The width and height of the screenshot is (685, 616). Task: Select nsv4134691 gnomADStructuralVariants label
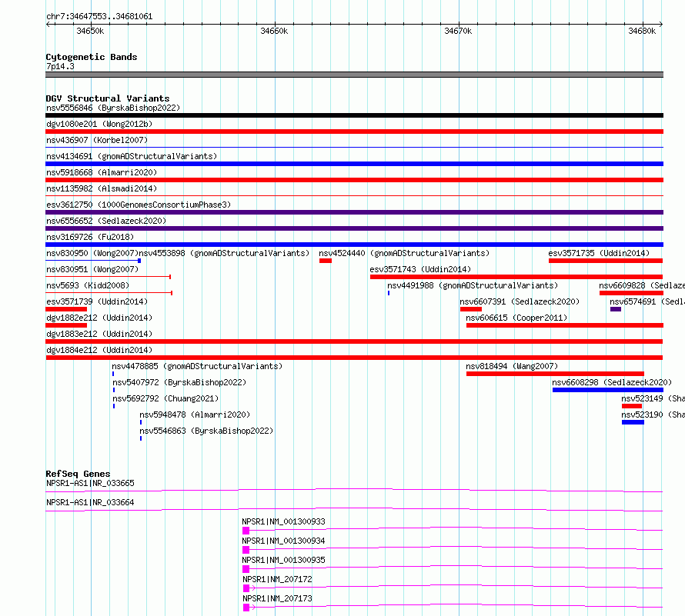point(132,156)
